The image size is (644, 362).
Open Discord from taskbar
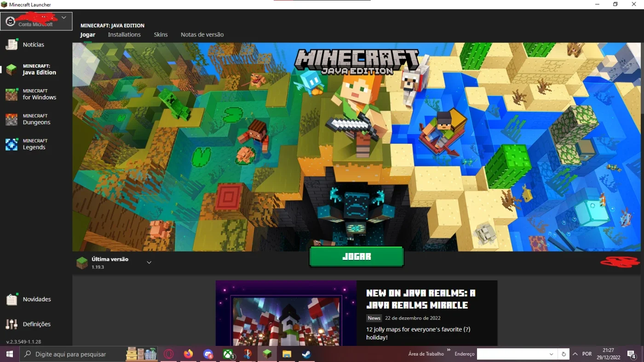tap(208, 354)
